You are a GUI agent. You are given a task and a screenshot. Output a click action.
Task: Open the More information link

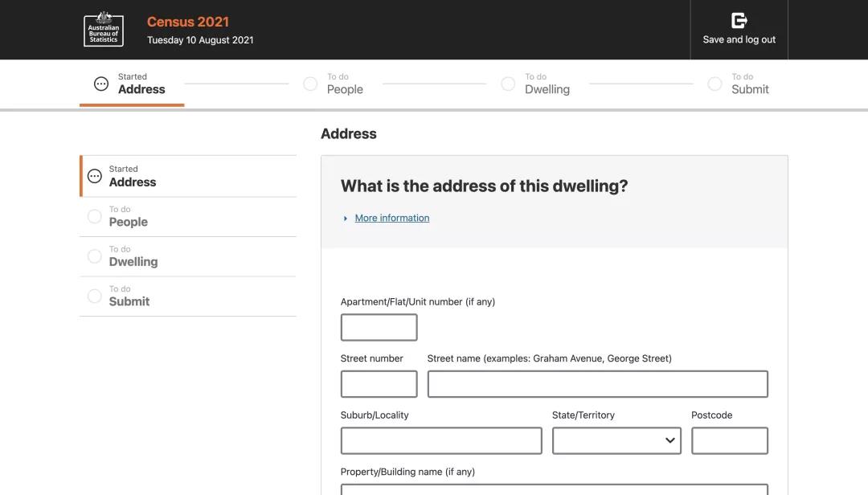tap(392, 218)
